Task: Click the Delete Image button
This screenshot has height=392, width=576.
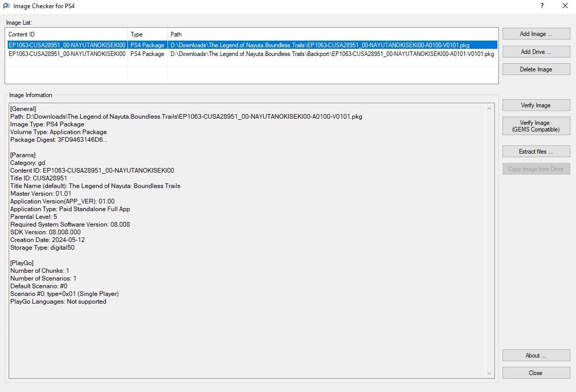Action: tap(536, 69)
